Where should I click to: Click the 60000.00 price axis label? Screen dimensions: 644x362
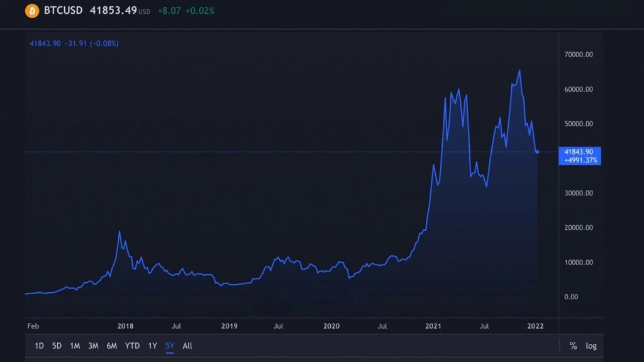click(579, 89)
